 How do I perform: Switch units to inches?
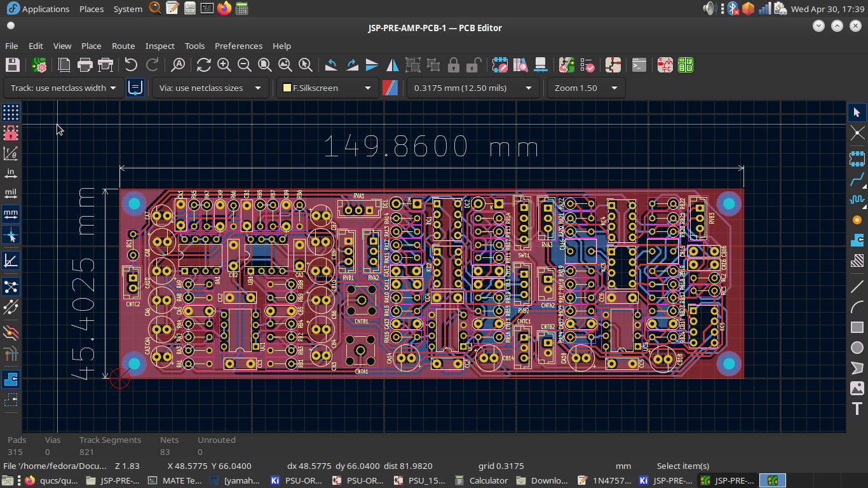[x=11, y=173]
